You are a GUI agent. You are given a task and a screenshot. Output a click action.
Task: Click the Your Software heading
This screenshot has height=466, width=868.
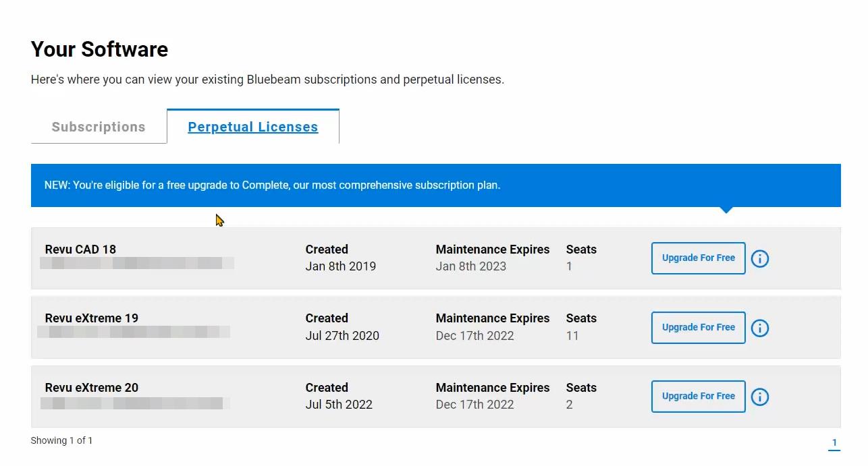(99, 49)
